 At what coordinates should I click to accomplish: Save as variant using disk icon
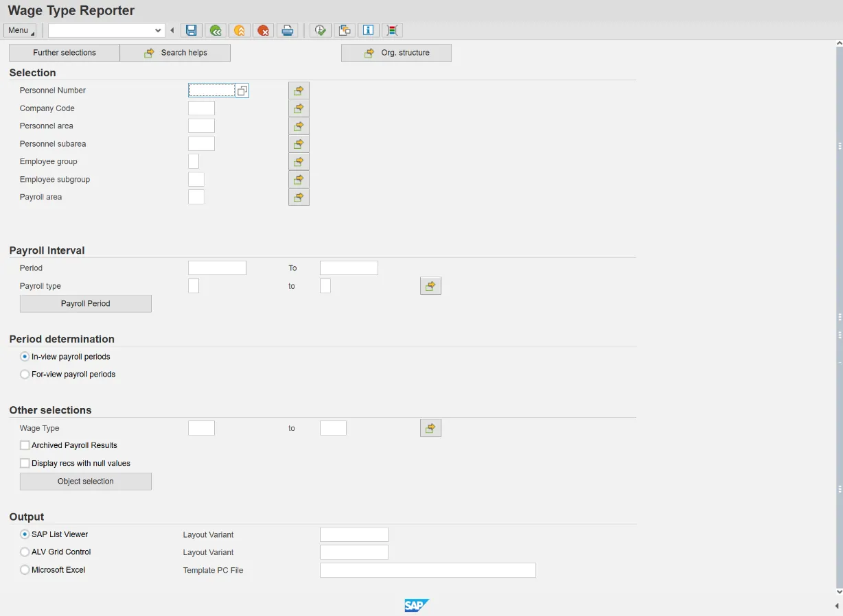tap(192, 30)
